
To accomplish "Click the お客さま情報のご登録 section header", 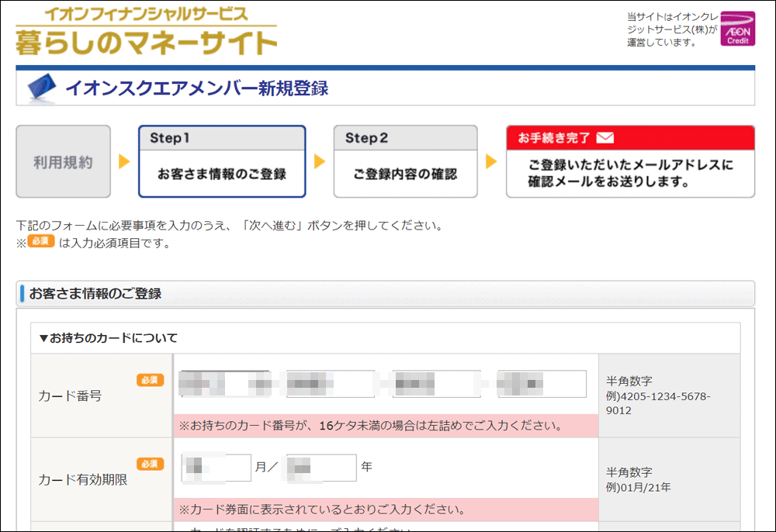I will click(x=385, y=294).
